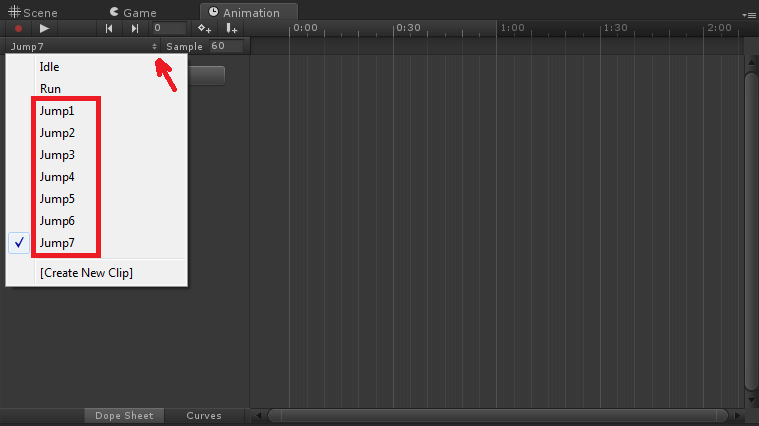Click the horizontal scrollbar right arrow
Viewport: 759px width, 426px height.
pyautogui.click(x=737, y=415)
